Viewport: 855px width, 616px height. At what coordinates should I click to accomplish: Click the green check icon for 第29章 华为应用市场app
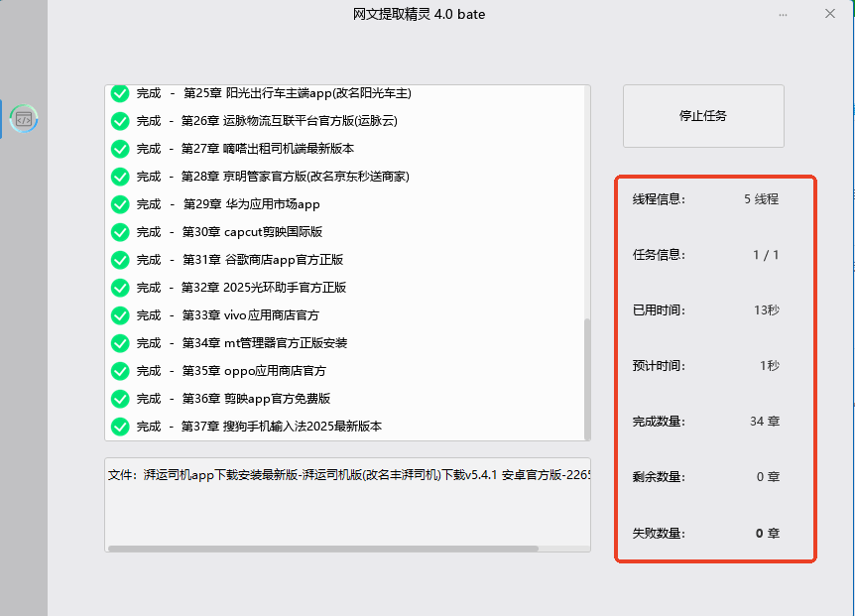120,203
